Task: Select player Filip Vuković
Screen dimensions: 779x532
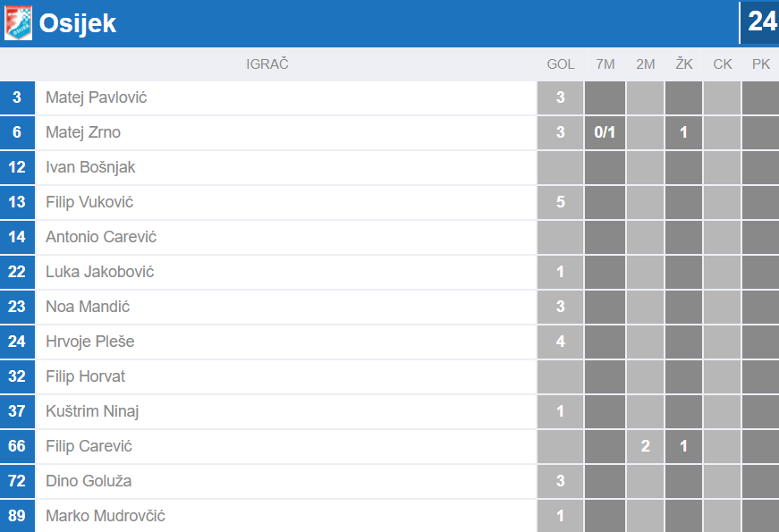Action: pos(89,202)
